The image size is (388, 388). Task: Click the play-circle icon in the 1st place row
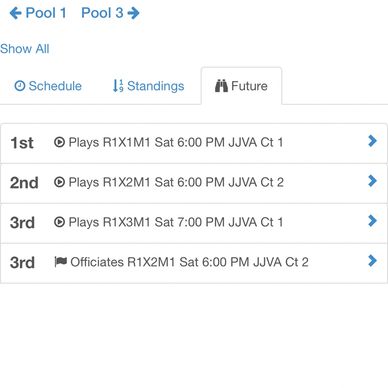pyautogui.click(x=59, y=142)
